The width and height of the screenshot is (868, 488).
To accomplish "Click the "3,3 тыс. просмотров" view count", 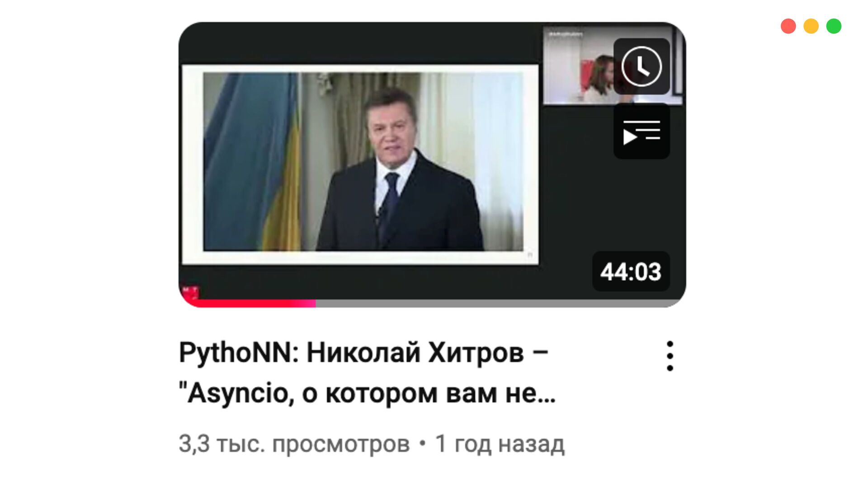I will [x=294, y=444].
